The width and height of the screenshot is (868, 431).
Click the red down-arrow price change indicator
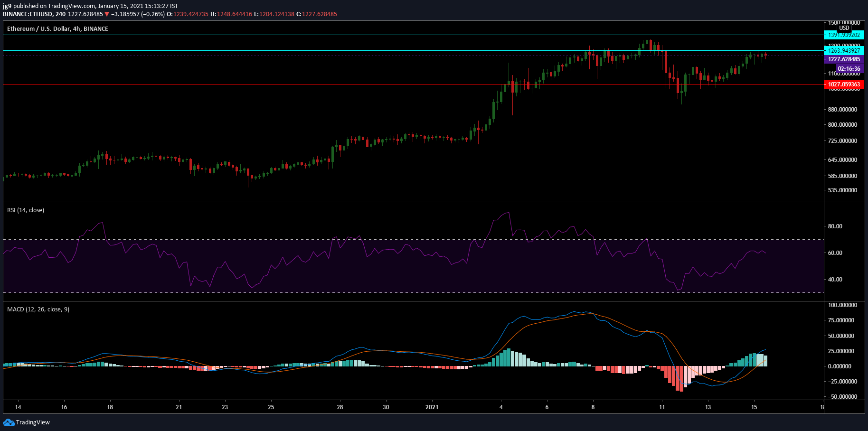(107, 14)
